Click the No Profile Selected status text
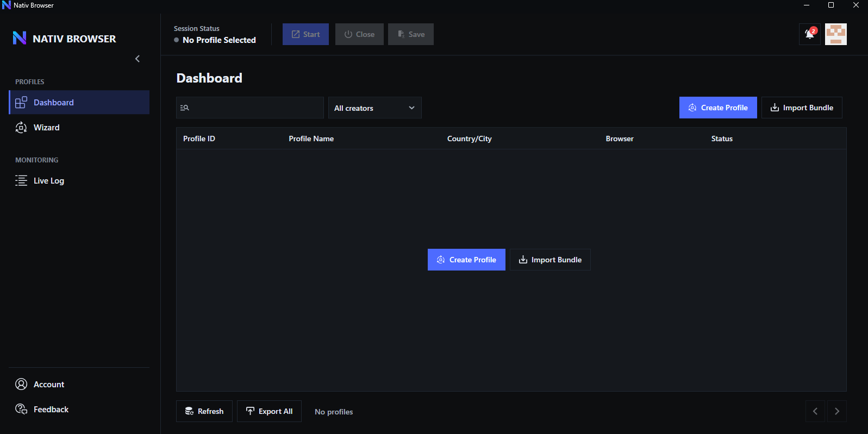The width and height of the screenshot is (868, 434). pos(219,40)
